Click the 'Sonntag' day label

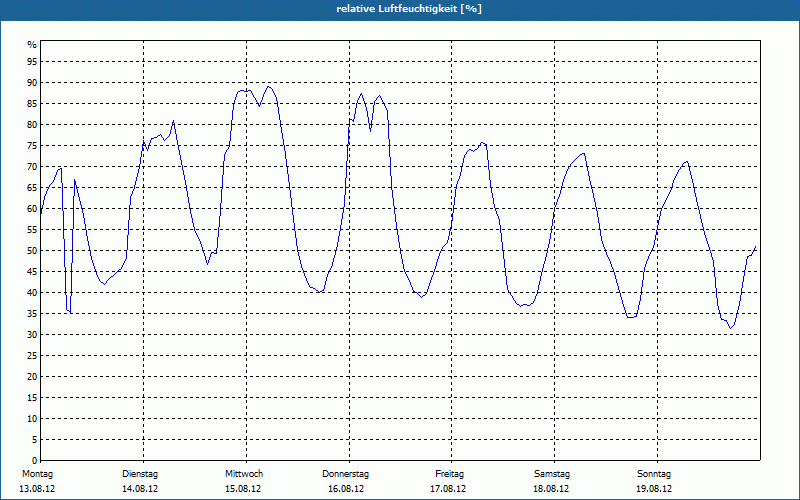[x=654, y=474]
